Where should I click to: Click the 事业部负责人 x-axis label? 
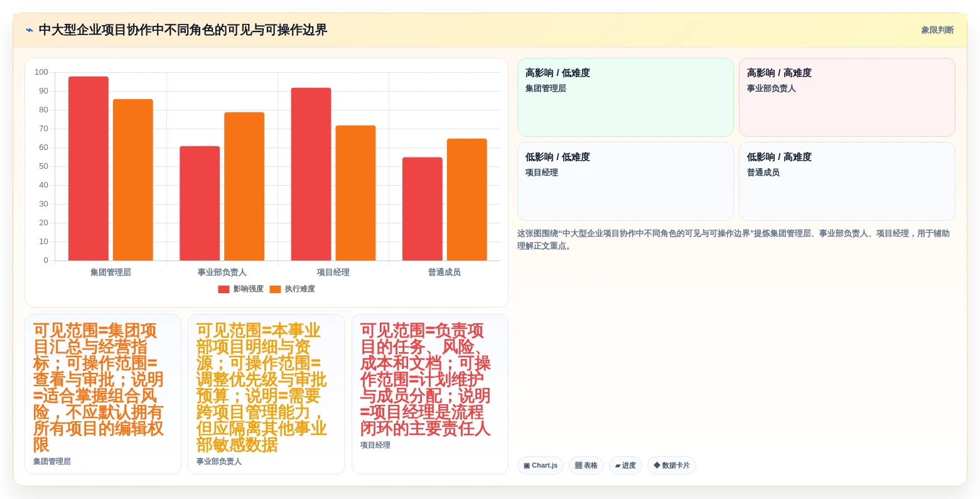coord(222,272)
